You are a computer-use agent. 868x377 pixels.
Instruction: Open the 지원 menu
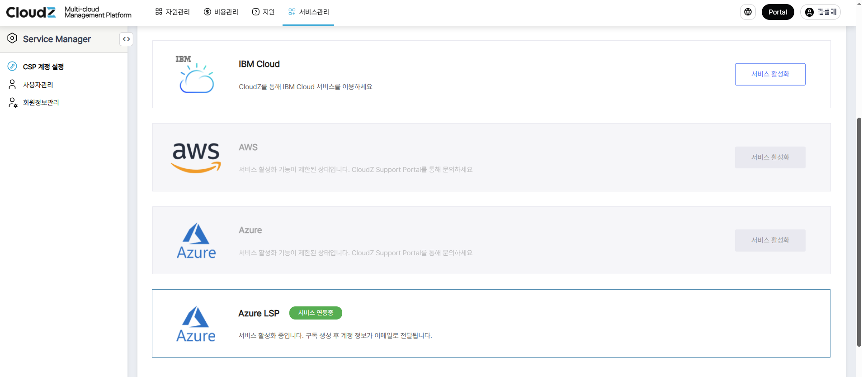[263, 12]
